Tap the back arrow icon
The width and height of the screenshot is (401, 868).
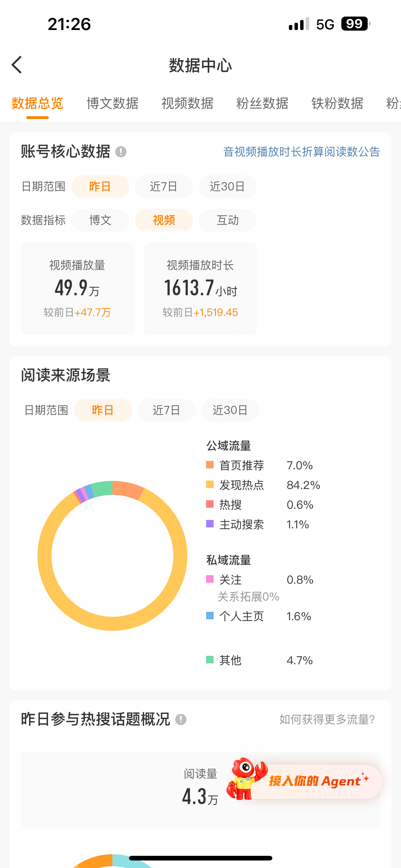pos(17,65)
